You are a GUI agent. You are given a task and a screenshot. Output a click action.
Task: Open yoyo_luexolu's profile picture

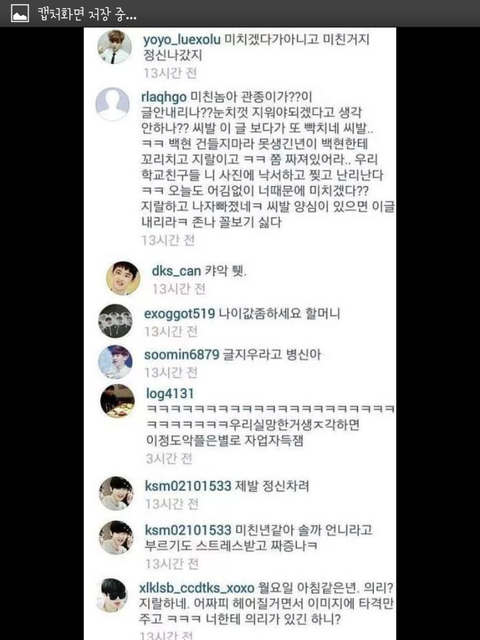tap(115, 47)
